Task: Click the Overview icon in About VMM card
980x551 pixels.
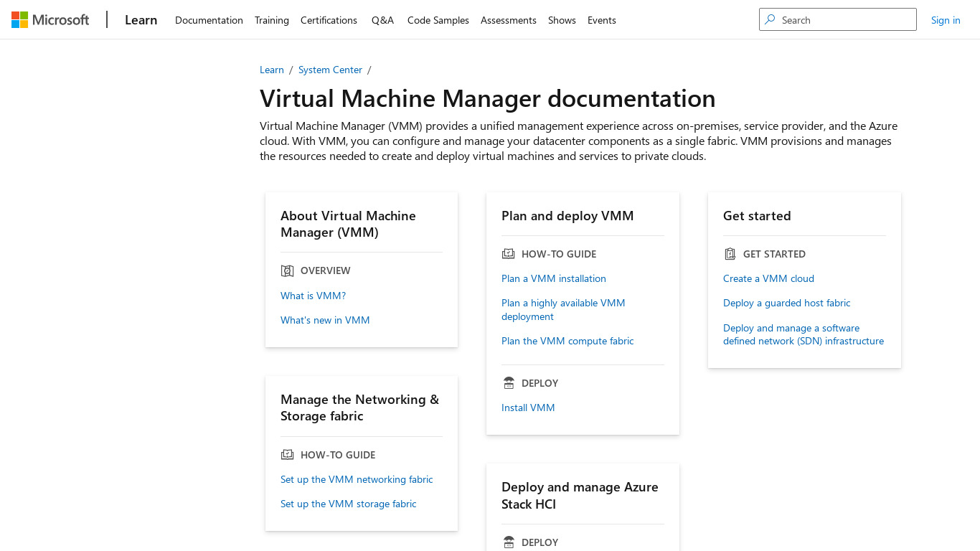Action: coord(288,270)
